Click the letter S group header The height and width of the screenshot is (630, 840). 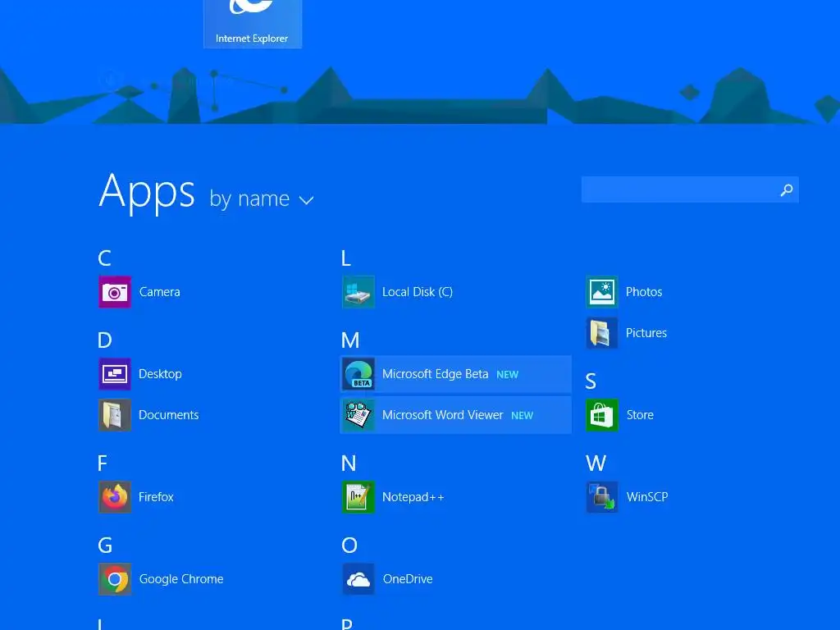tap(591, 381)
